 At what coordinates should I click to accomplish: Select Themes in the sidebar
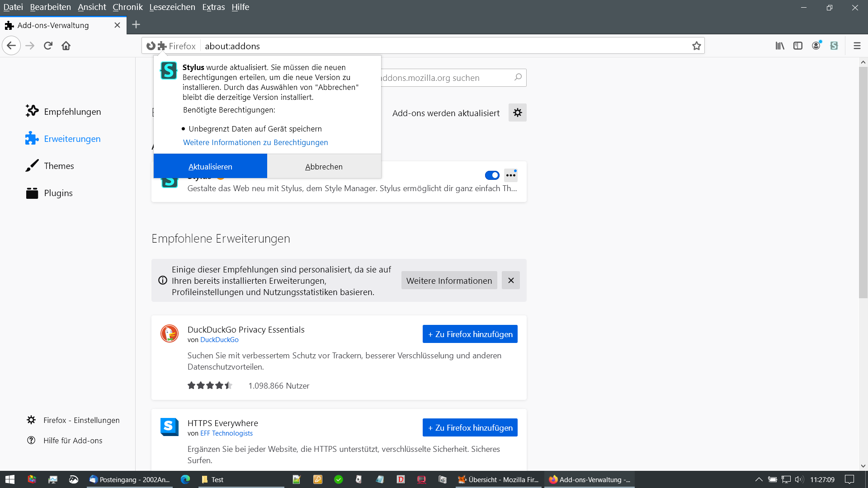[x=59, y=166]
